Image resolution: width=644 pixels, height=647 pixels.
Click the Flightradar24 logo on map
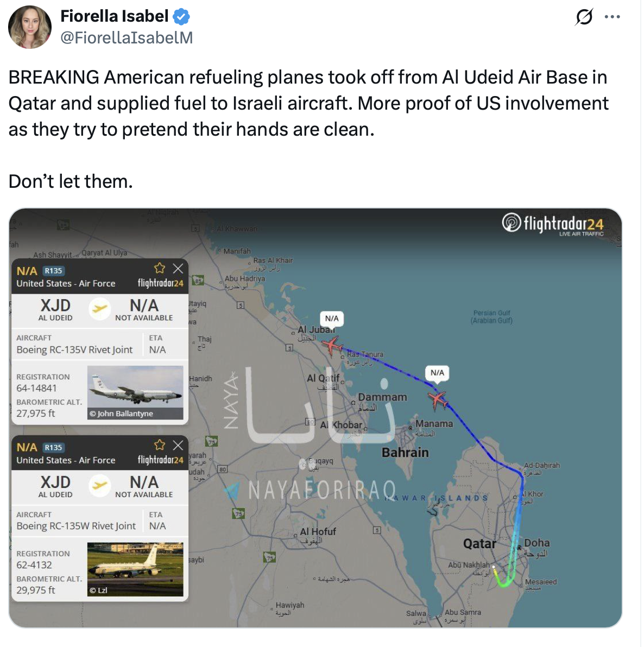click(x=553, y=224)
